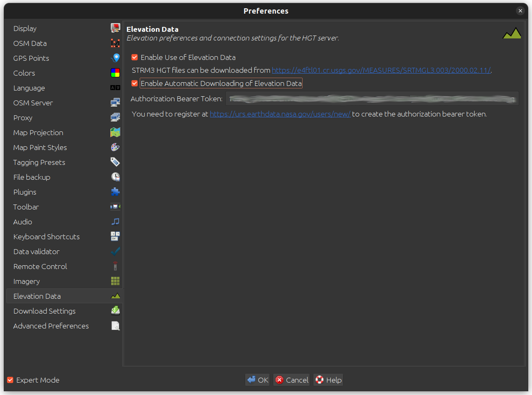Screen dimensions: 532x395
Task: Click the Authorization Bearer Token field
Action: coord(372,98)
